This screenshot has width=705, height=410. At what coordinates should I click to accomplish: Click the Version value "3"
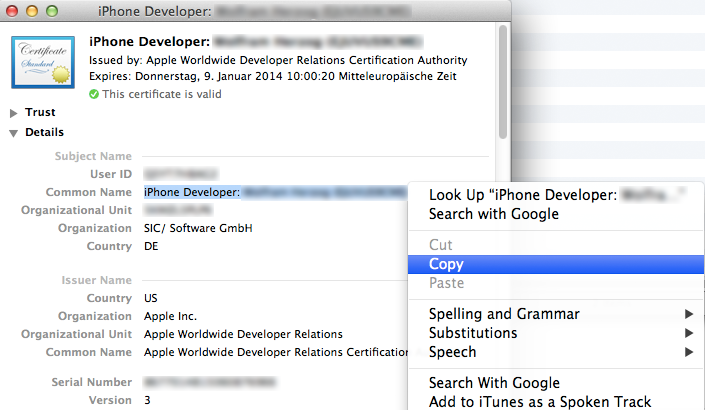click(x=147, y=400)
